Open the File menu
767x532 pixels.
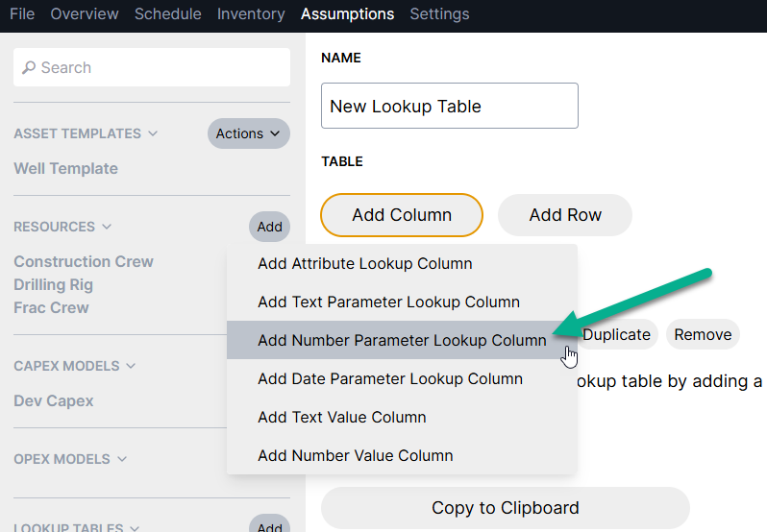22,14
